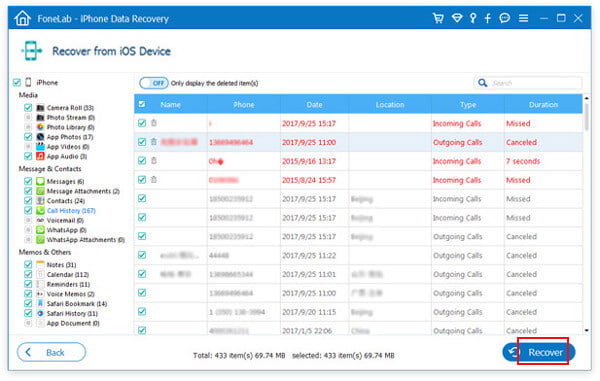Uncheck the iPhone device checkbox
The width and height of the screenshot is (600, 381).
click(17, 82)
